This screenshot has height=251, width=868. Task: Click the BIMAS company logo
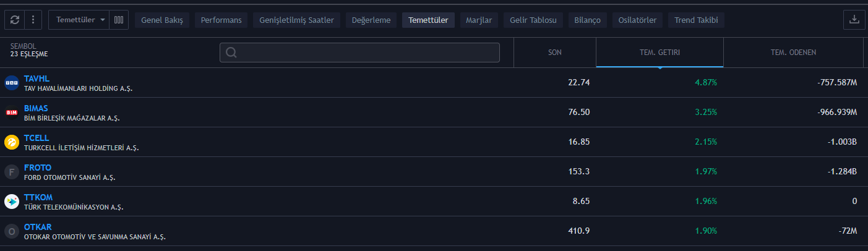[12, 113]
